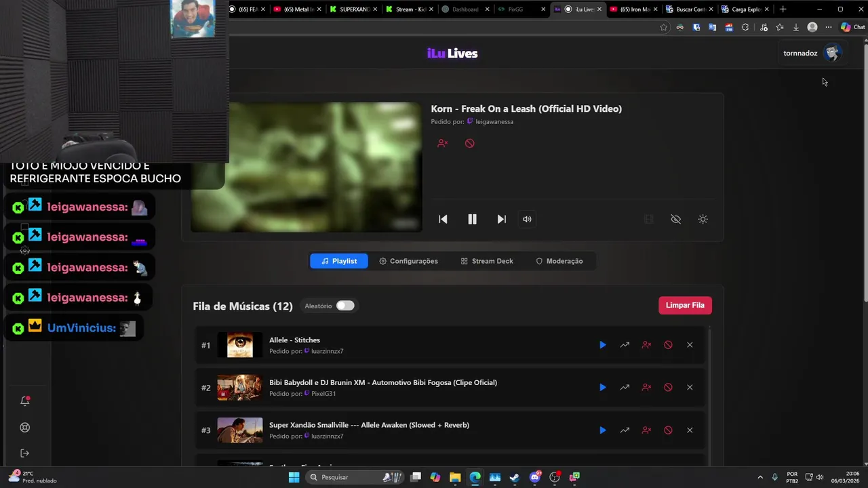The image size is (868, 488).
Task: Toggle the hide-video crossed eye icon
Action: [675, 219]
